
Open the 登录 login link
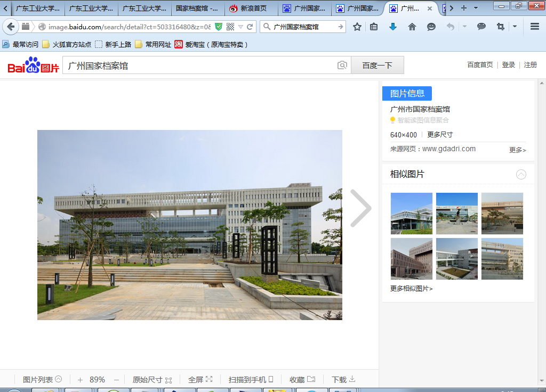click(508, 64)
